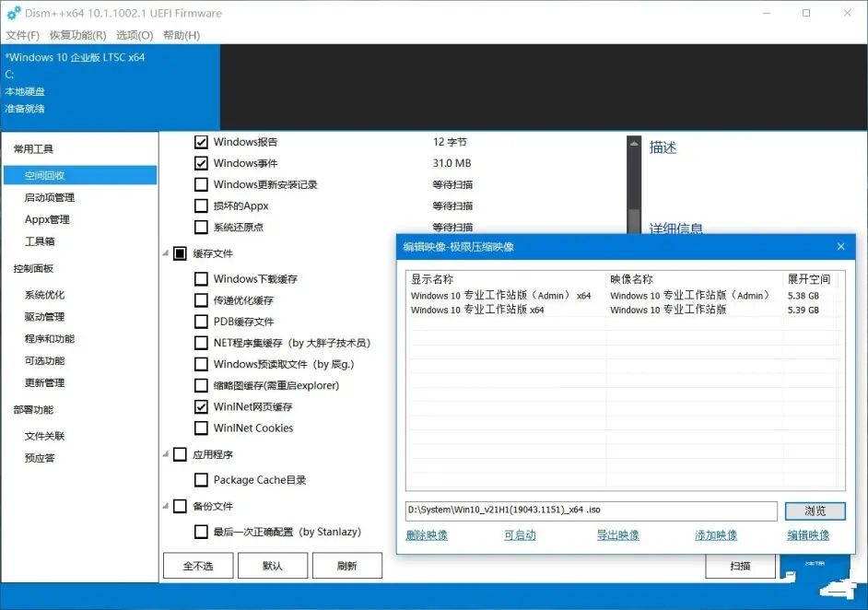Click the 全不选 button
Image resolution: width=868 pixels, height=610 pixels.
[198, 566]
